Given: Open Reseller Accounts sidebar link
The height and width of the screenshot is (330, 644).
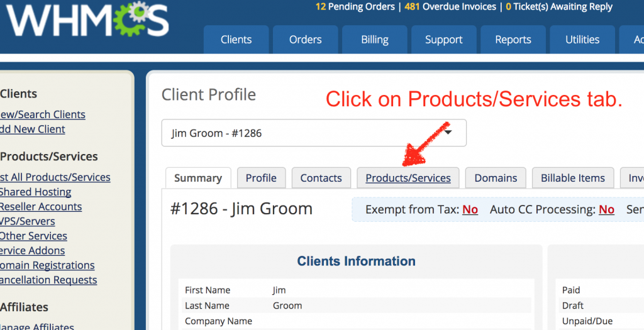Looking at the screenshot, I should pos(40,206).
